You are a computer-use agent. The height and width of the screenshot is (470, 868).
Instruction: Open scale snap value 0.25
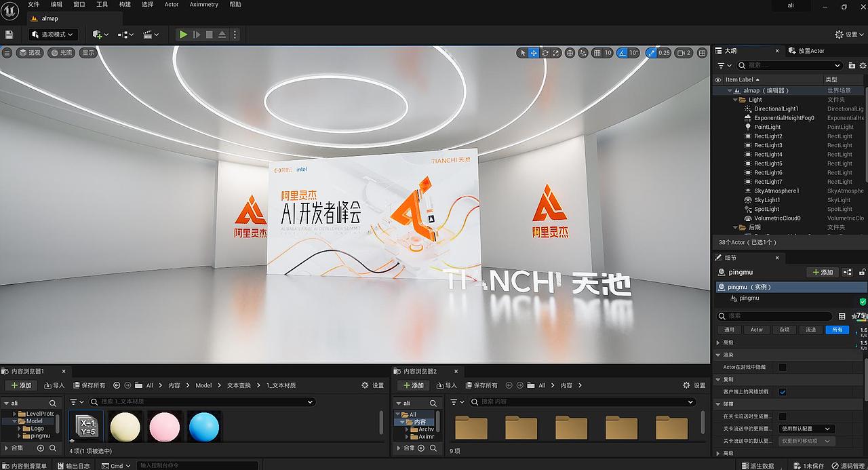pyautogui.click(x=664, y=52)
